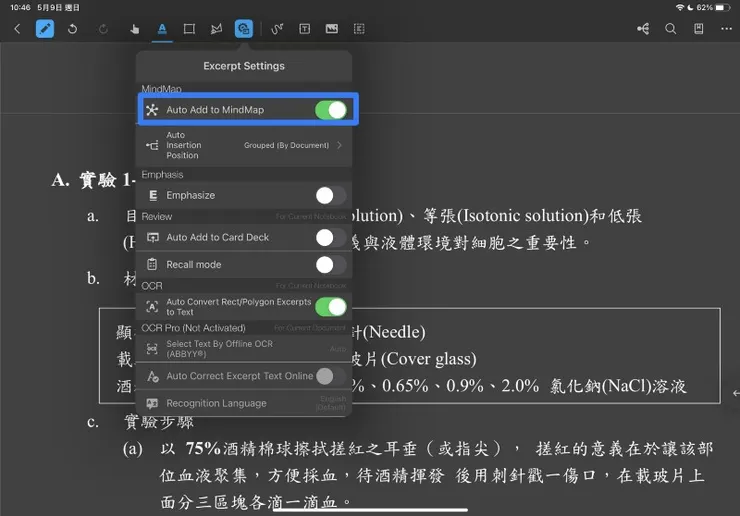The width and height of the screenshot is (740, 516).
Task: Turn off Auto Add to MindMap switch
Action: [331, 110]
